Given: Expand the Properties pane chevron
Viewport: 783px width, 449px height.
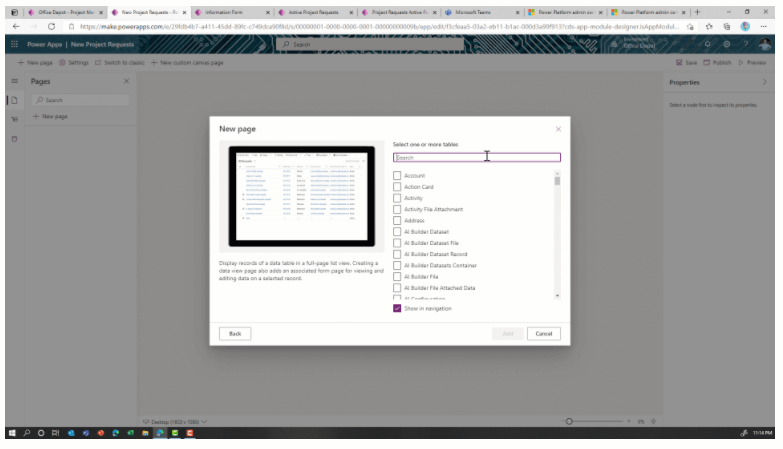Looking at the screenshot, I should [766, 82].
